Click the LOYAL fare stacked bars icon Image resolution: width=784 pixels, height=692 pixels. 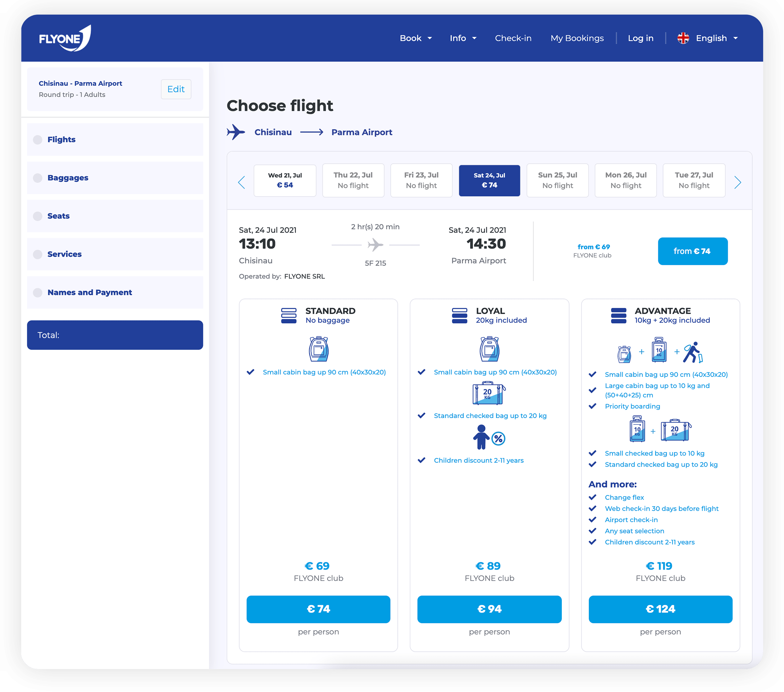pos(459,315)
